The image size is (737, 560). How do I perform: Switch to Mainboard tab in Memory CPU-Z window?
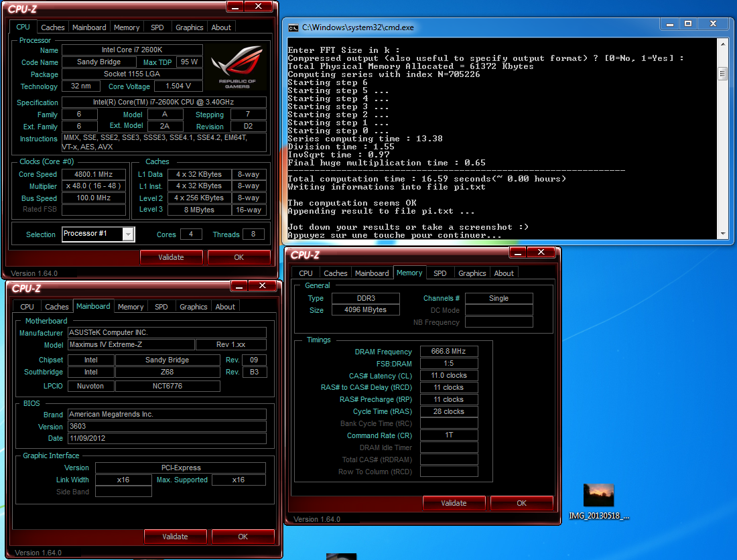[x=372, y=273]
